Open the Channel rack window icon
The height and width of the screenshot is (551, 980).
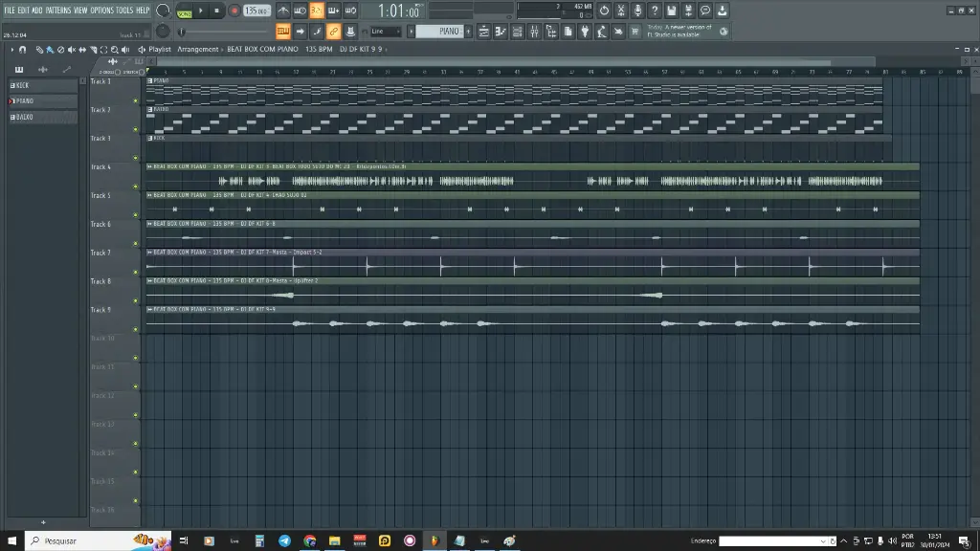coord(518,32)
